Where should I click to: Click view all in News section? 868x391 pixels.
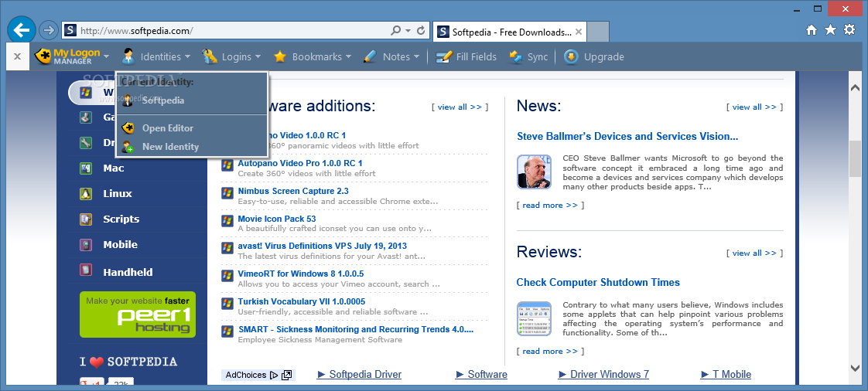point(754,107)
